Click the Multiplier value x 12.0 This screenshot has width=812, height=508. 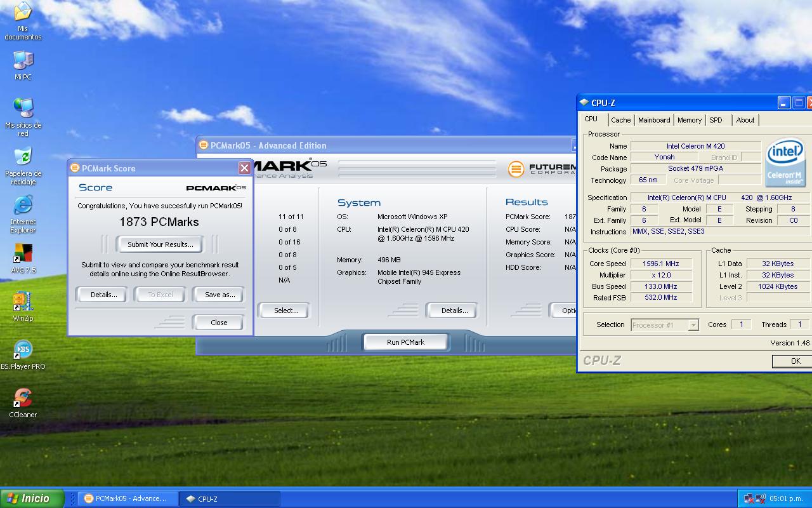(660, 275)
